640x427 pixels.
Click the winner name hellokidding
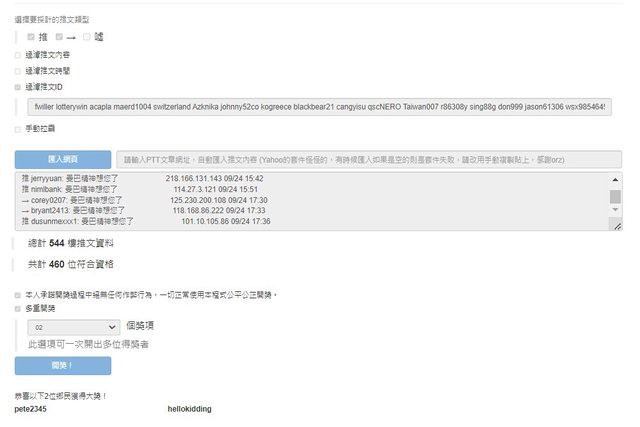(x=189, y=409)
